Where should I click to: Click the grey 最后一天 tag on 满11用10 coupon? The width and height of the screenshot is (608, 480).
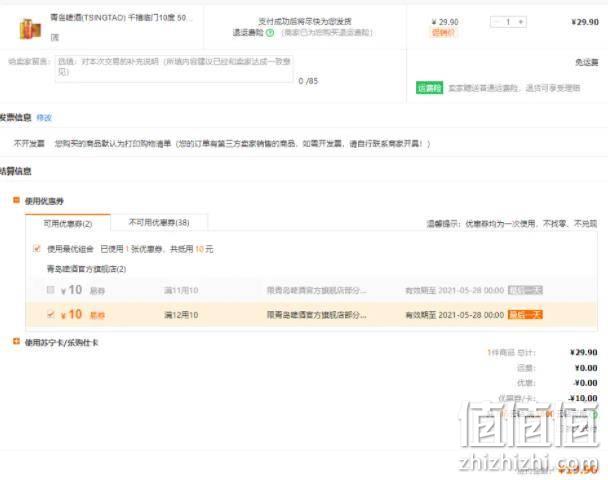tap(525, 290)
